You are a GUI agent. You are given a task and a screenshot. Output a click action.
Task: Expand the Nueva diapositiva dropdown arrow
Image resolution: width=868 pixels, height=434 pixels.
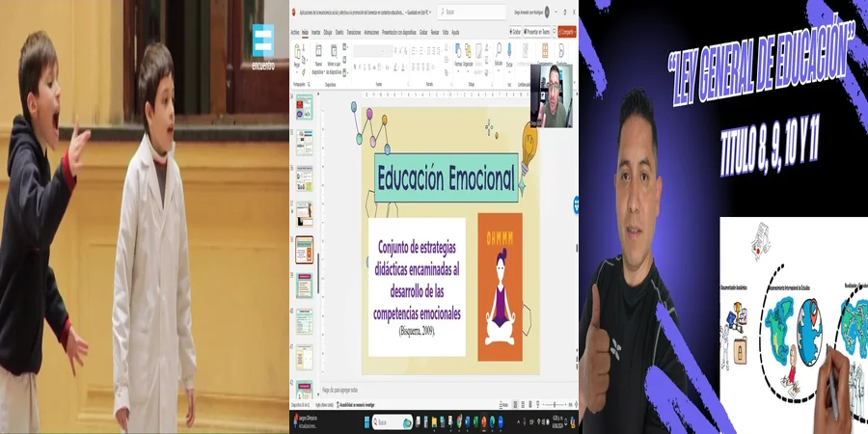point(324,72)
